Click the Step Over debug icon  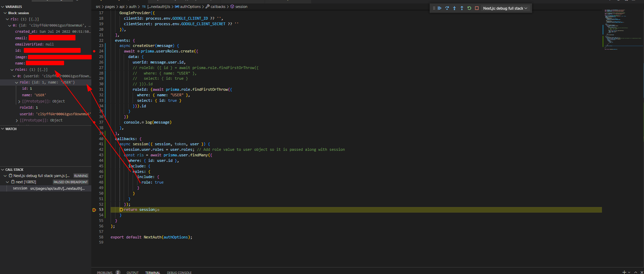click(447, 8)
